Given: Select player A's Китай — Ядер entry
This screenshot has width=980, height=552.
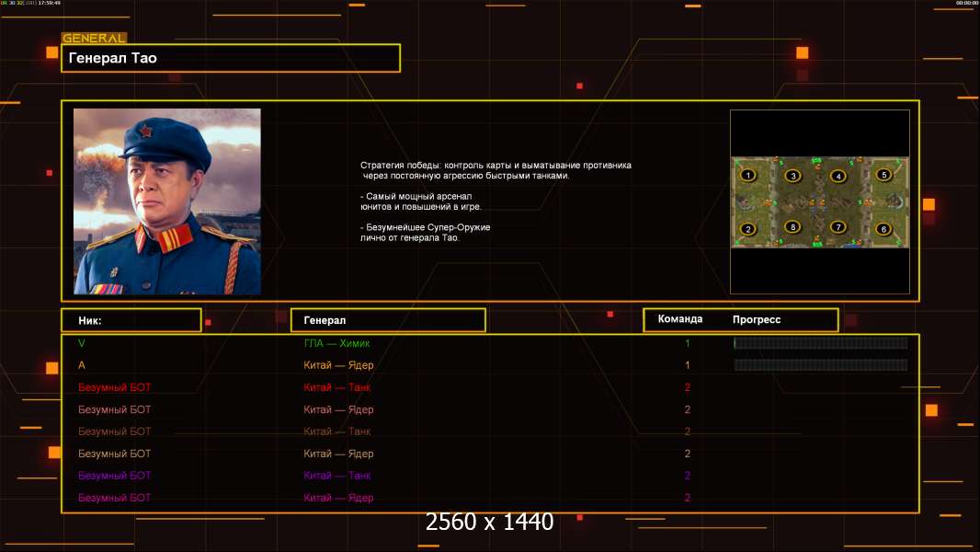Looking at the screenshot, I should [338, 365].
